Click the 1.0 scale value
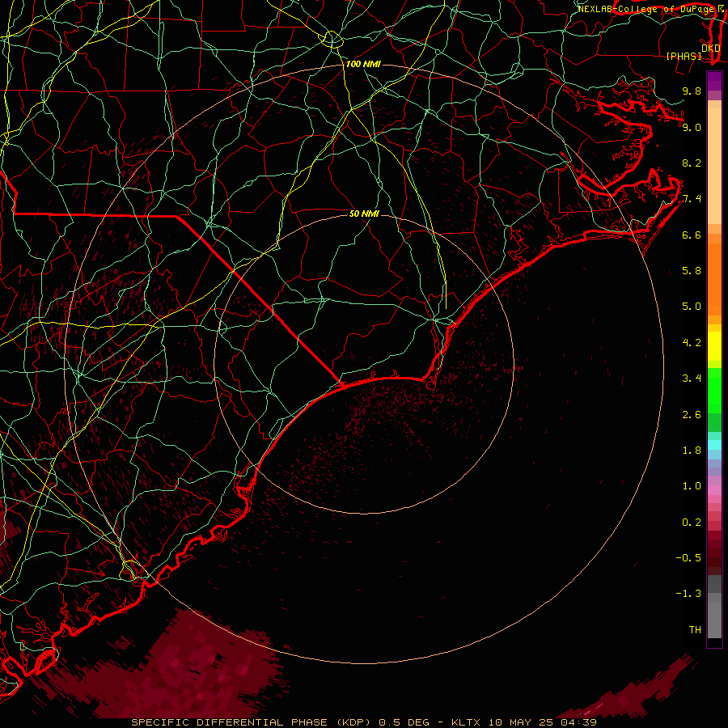 point(692,486)
